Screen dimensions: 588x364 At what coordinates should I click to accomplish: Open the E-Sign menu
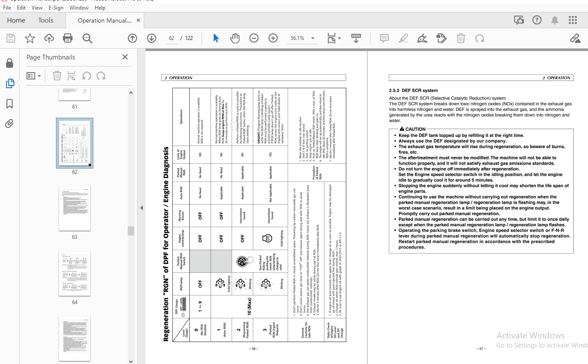click(56, 7)
